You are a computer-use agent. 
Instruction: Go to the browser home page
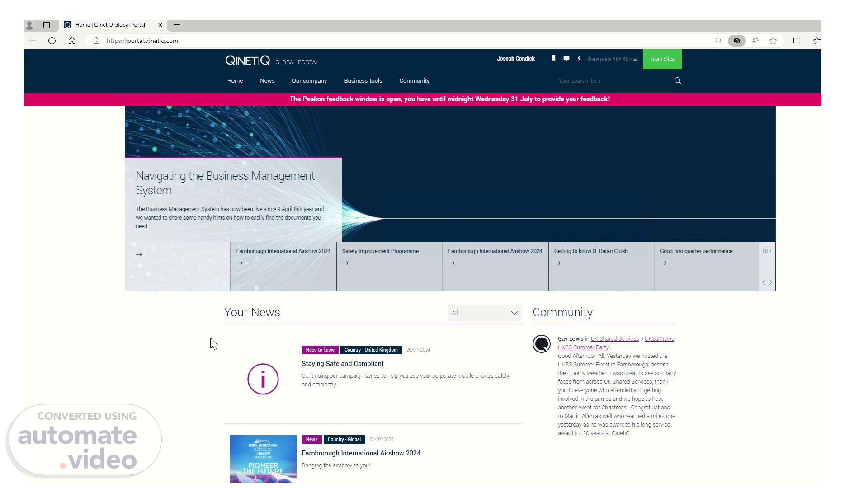point(72,41)
